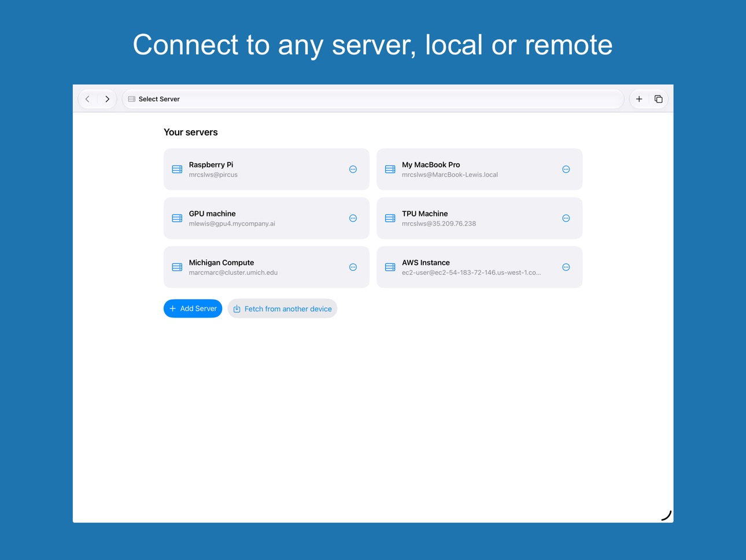Click address mrcslws@35.209.76.238
This screenshot has width=746, height=560.
coord(439,223)
